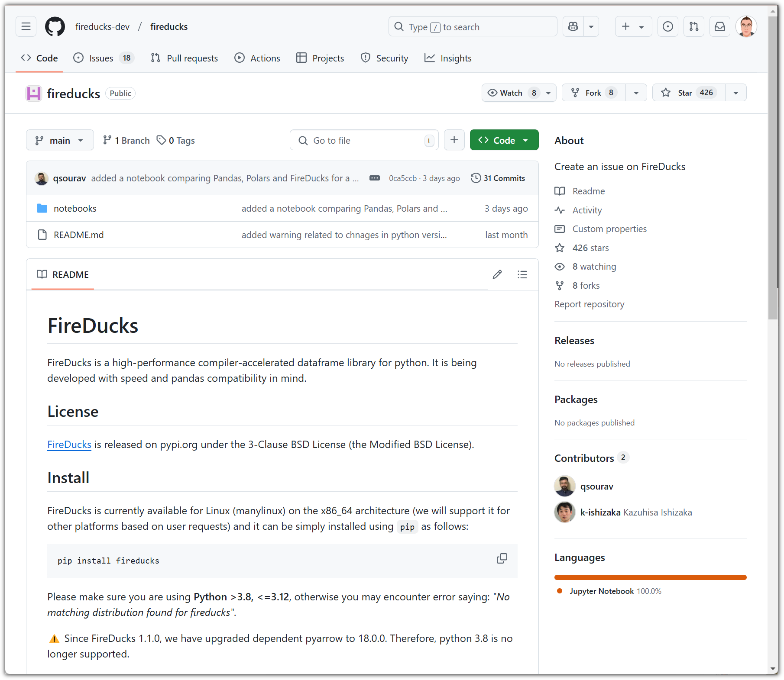Image resolution: width=784 pixels, height=680 pixels.
Task: View 8 watching watchers link
Action: coord(586,267)
